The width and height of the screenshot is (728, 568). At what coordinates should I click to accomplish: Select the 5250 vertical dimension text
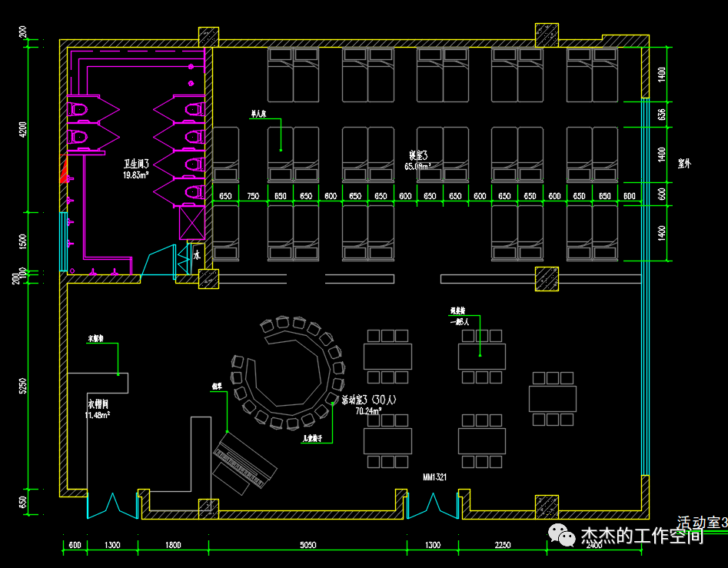23,386
